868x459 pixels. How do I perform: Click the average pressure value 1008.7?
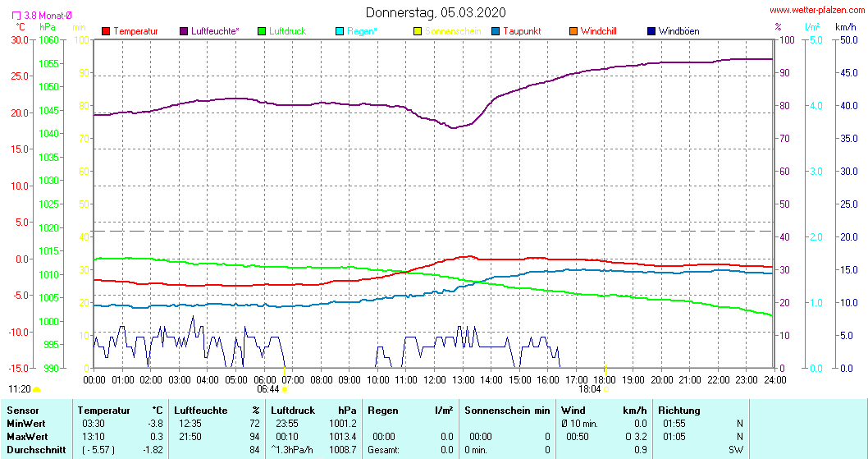coord(343,450)
